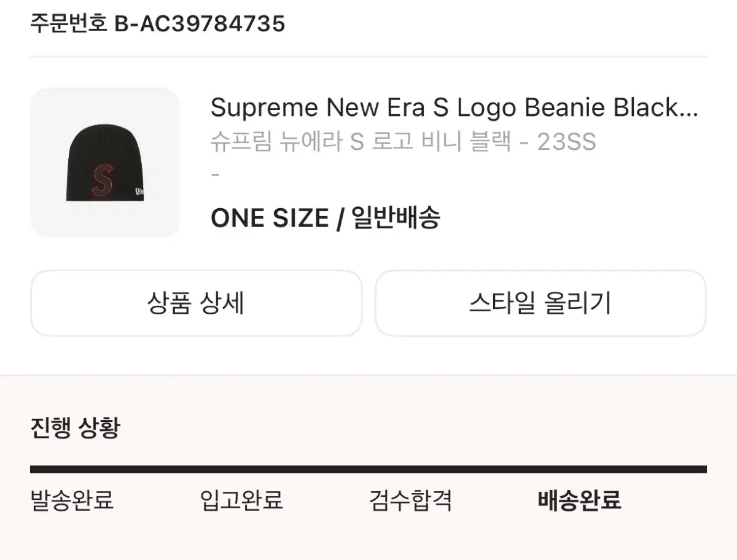Tap the 23SS season label
Image resolution: width=737 pixels, height=560 pixels.
(566, 142)
